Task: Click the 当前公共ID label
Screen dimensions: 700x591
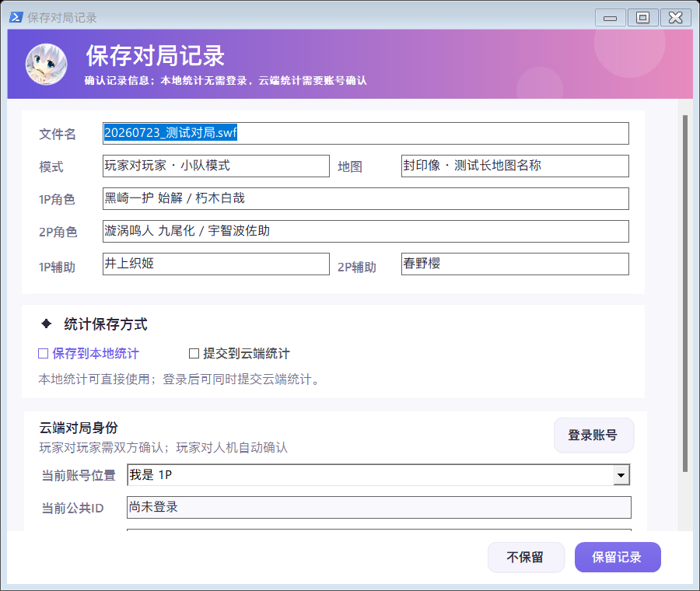Action: coord(73,508)
